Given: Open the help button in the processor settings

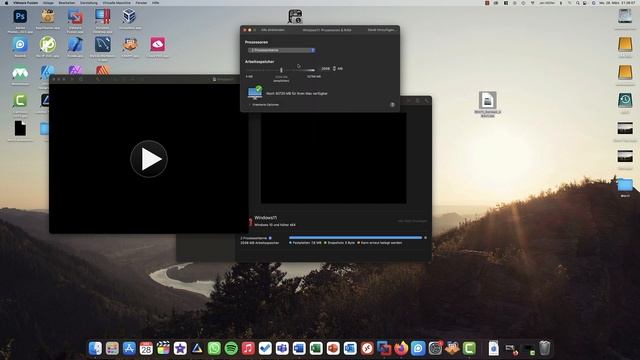Looking at the screenshot, I should [x=392, y=105].
